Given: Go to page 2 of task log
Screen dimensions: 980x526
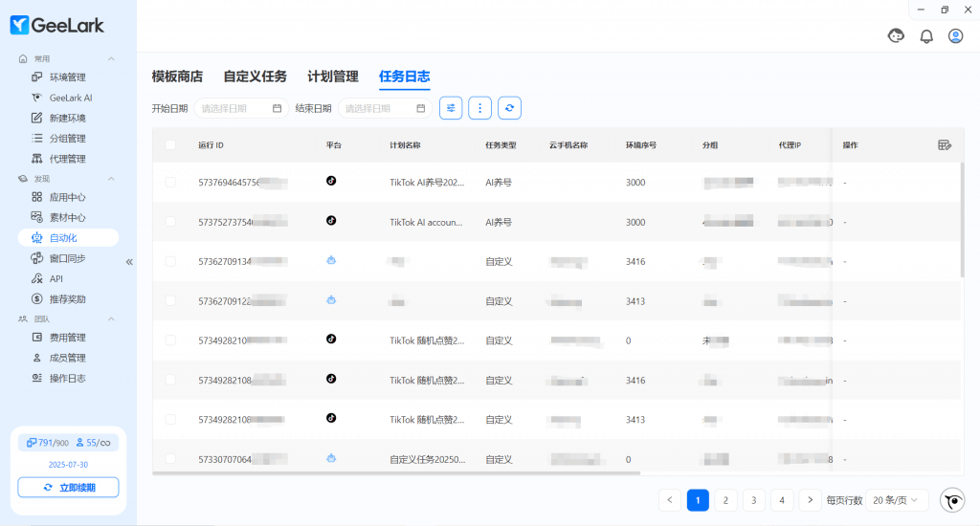Looking at the screenshot, I should click(725, 500).
